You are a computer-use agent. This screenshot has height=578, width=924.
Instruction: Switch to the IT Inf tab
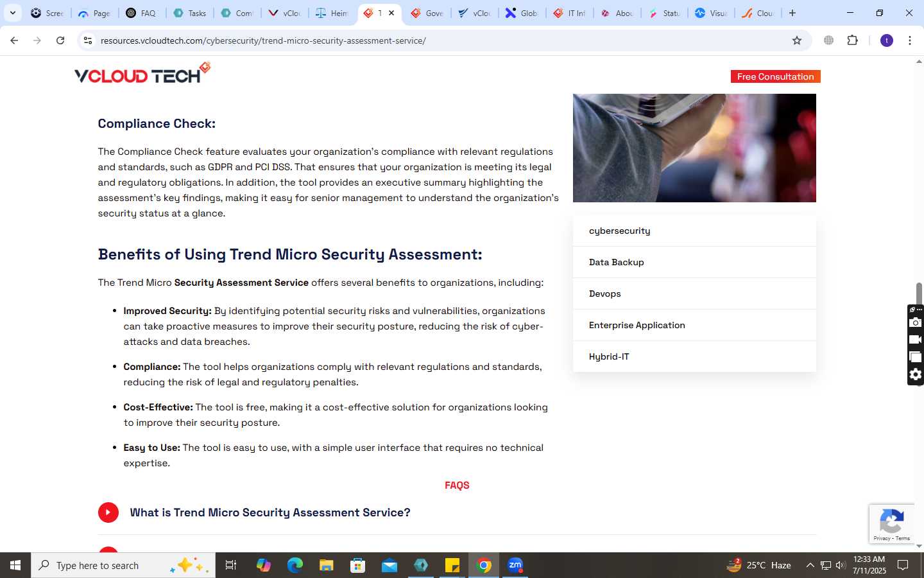coord(569,13)
